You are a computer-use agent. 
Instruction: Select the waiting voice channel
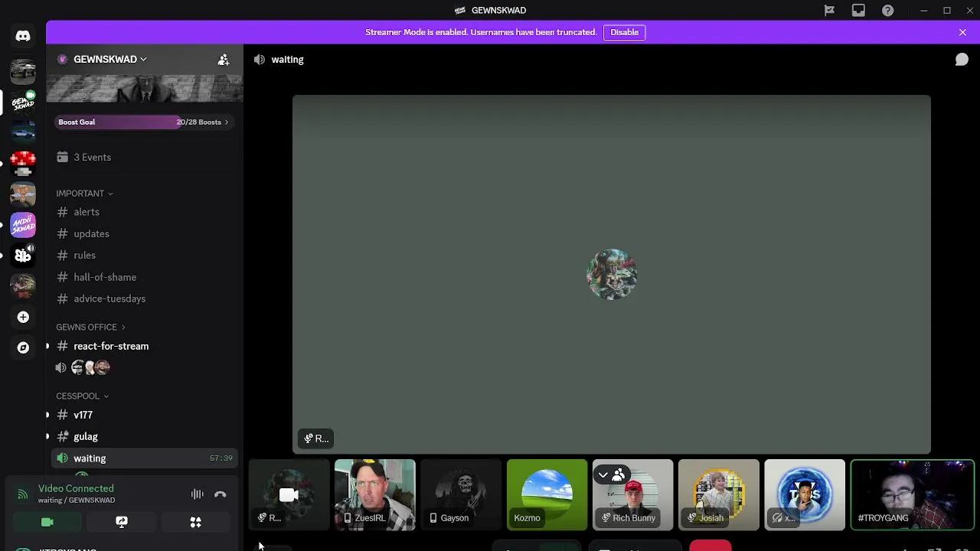[x=144, y=458]
